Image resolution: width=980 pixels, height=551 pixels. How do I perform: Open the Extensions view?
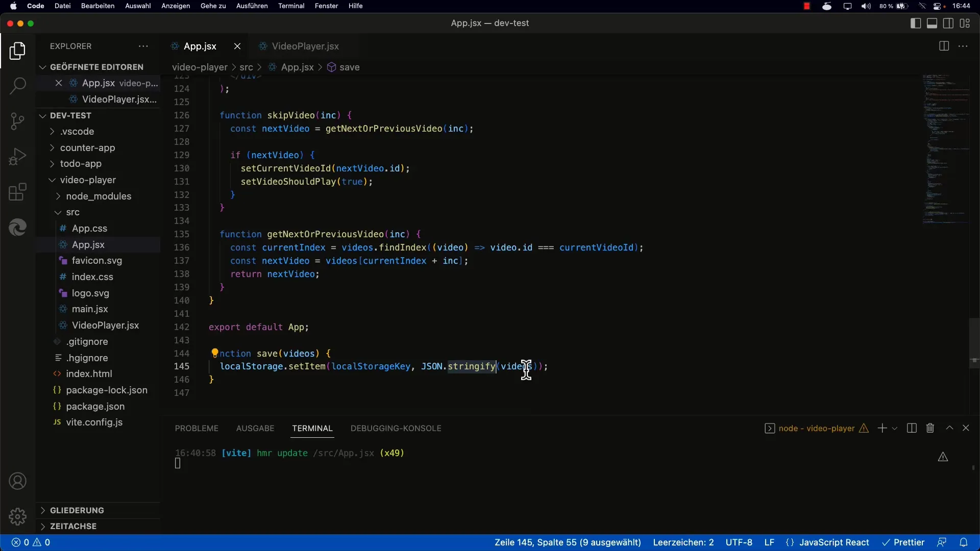[17, 192]
